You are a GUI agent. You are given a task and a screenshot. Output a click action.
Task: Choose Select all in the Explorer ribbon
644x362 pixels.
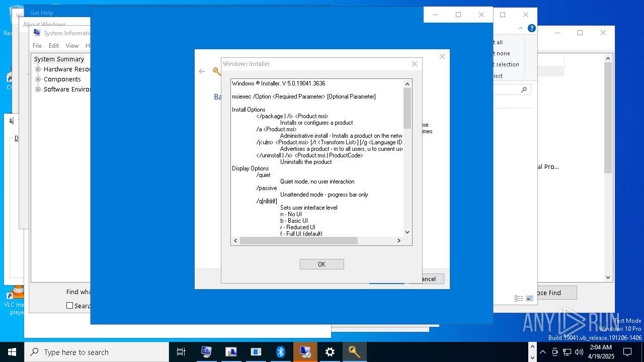498,42
